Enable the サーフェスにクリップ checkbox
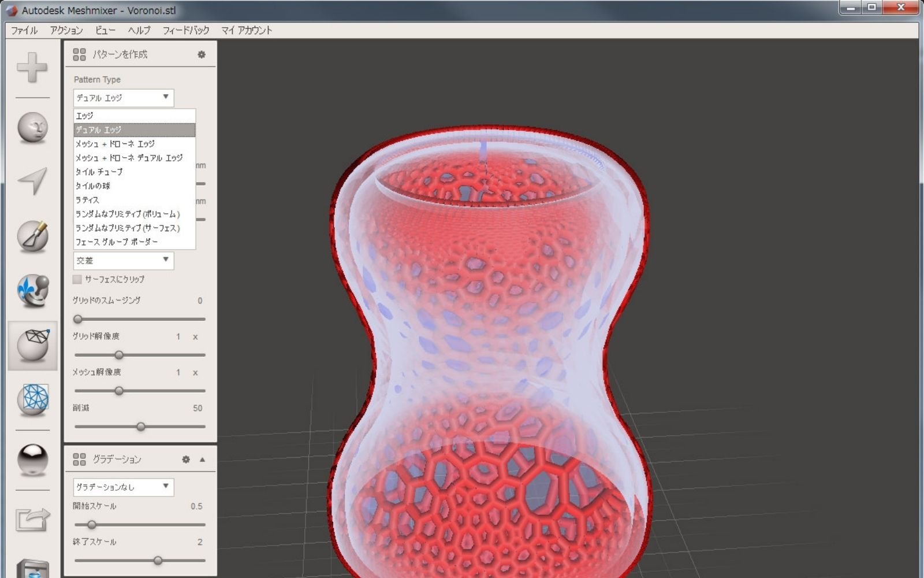This screenshot has height=578, width=924. click(77, 279)
